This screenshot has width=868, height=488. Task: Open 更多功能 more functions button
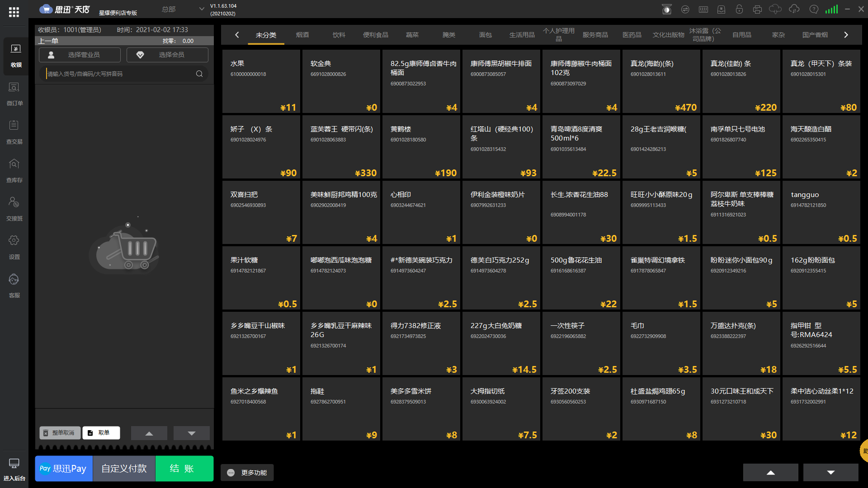[x=247, y=473]
